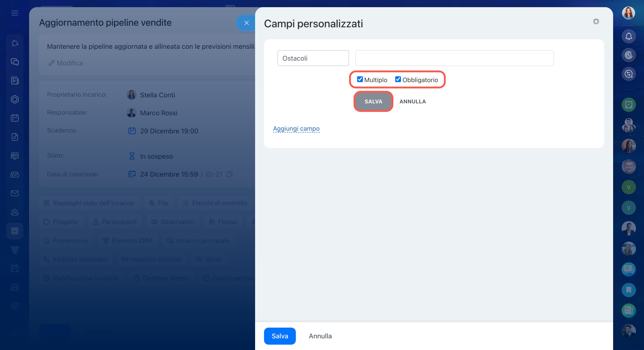Uncheck the Multiplo checkbox
Image resolution: width=644 pixels, height=350 pixels.
(x=360, y=79)
